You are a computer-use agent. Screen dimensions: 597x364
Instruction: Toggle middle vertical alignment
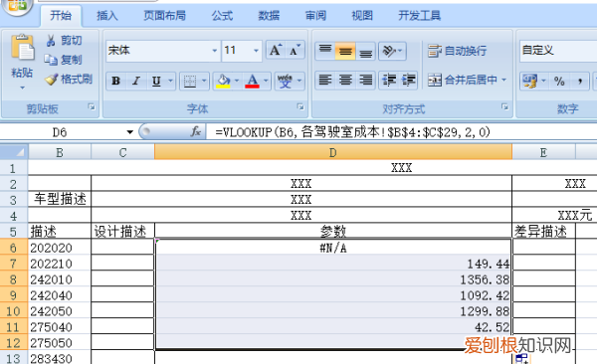(345, 51)
